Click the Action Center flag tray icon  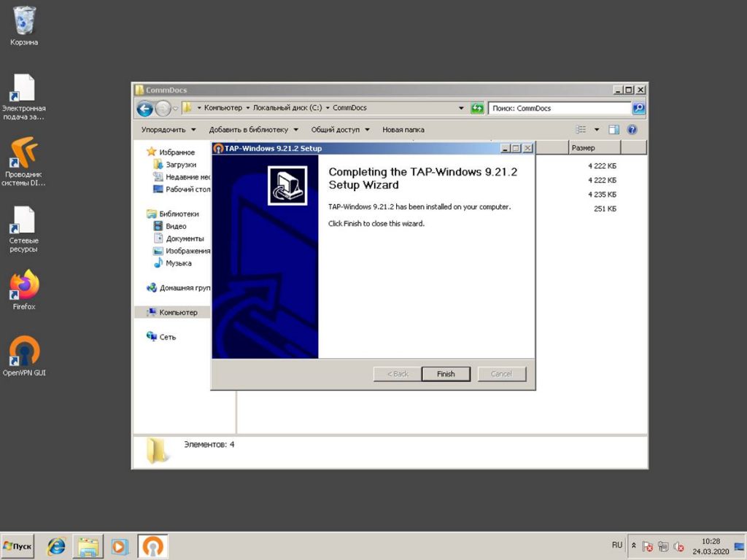coord(648,546)
